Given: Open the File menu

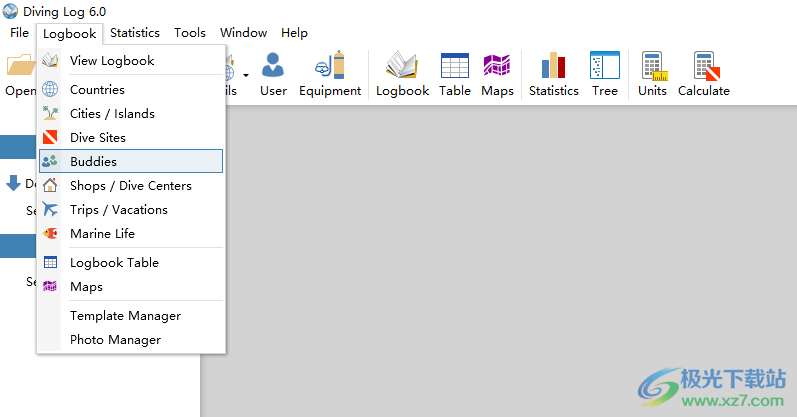Looking at the screenshot, I should click(19, 33).
